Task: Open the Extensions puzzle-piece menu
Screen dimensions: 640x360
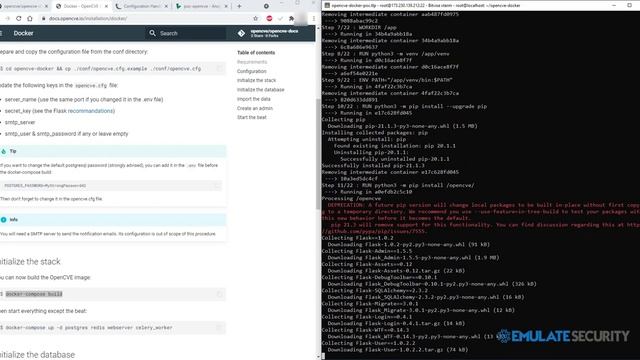Action: (291, 18)
